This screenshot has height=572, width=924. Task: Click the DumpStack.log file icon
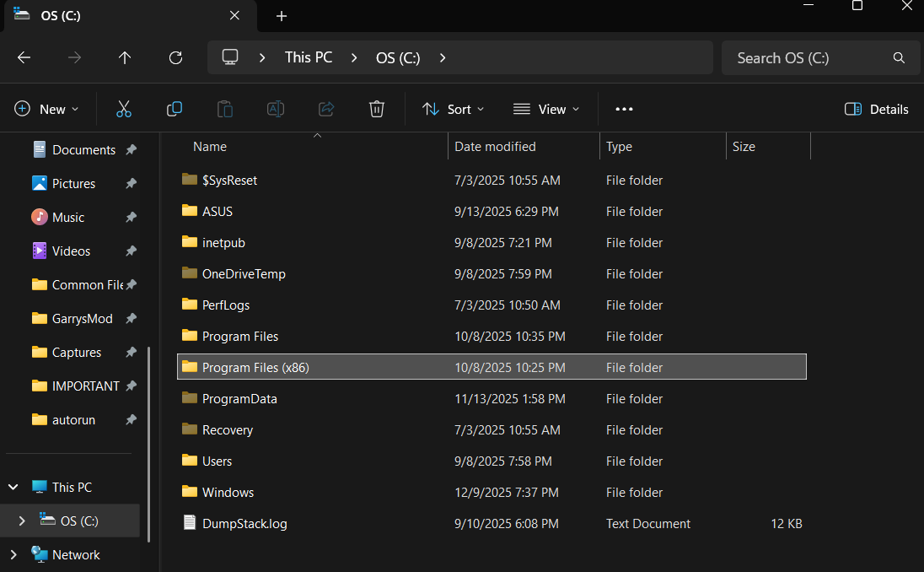[190, 522]
